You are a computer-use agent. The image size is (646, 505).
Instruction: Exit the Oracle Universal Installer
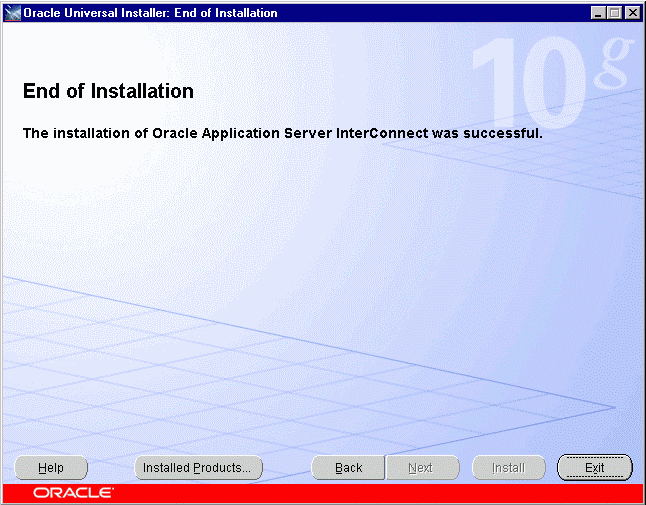click(x=595, y=468)
